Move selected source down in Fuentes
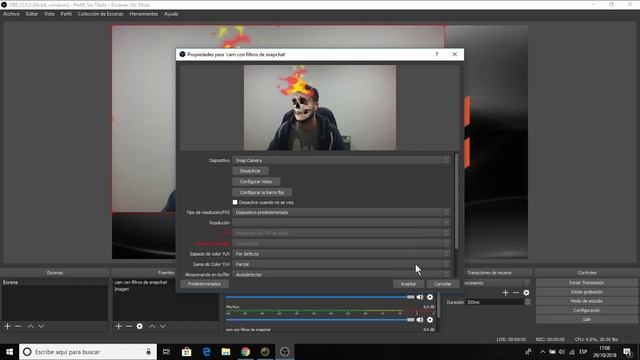The width and height of the screenshot is (640, 360). (163, 326)
